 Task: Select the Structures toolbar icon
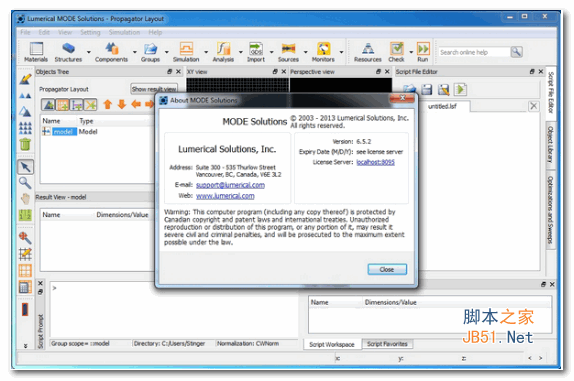[68, 52]
